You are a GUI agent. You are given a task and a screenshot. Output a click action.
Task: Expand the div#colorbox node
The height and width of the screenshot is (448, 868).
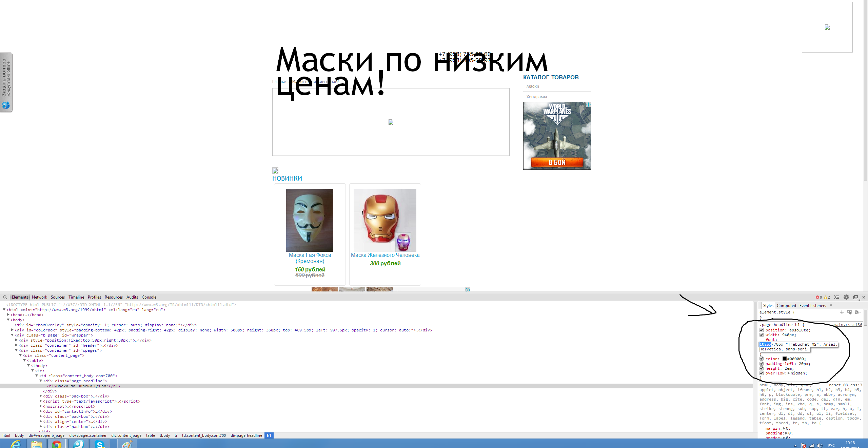point(12,330)
